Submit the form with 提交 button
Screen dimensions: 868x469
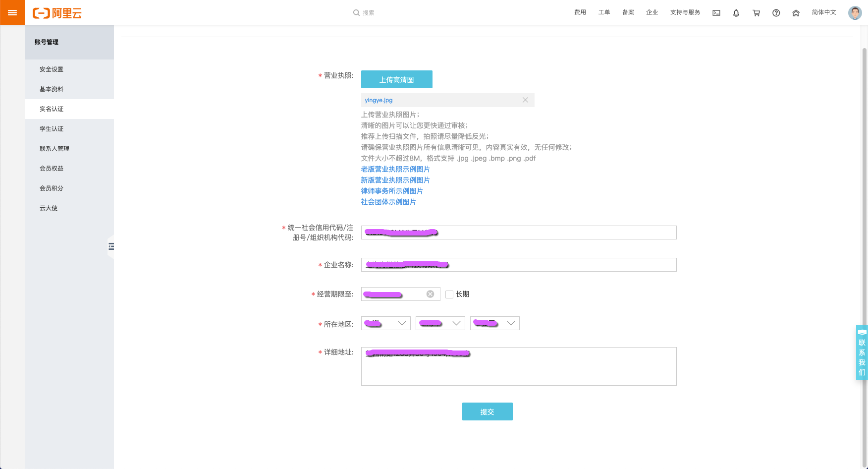click(487, 411)
